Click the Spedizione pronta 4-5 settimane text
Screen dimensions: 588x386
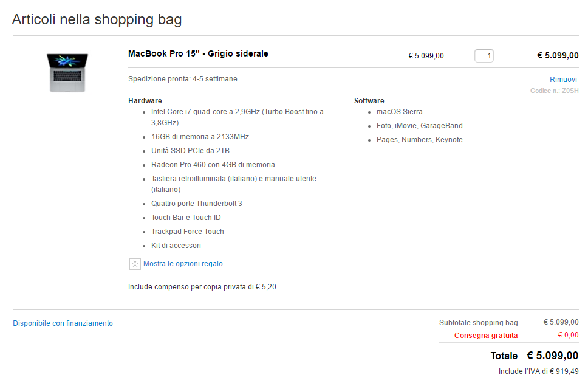tap(183, 79)
